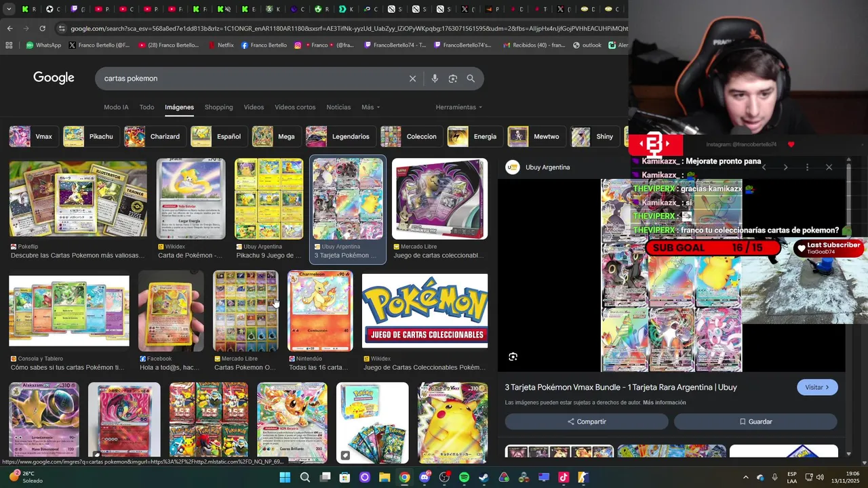The height and width of the screenshot is (488, 868).
Task: Go back to the previous browser page
Action: coord(9,28)
